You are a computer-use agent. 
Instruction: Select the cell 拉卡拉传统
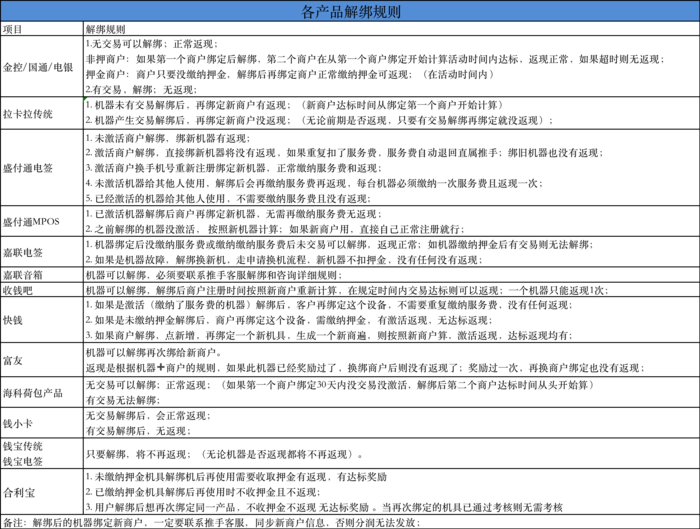click(x=42, y=113)
